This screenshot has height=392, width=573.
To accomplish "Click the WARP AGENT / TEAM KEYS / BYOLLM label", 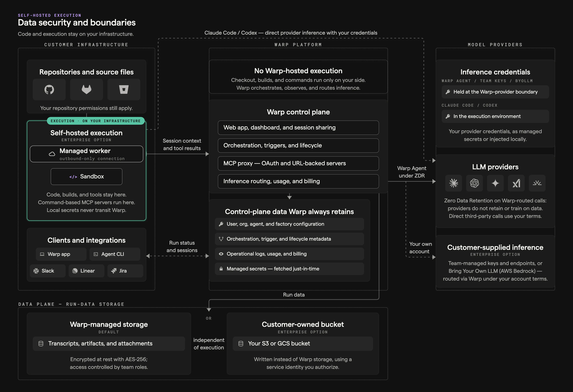I will coord(487,81).
